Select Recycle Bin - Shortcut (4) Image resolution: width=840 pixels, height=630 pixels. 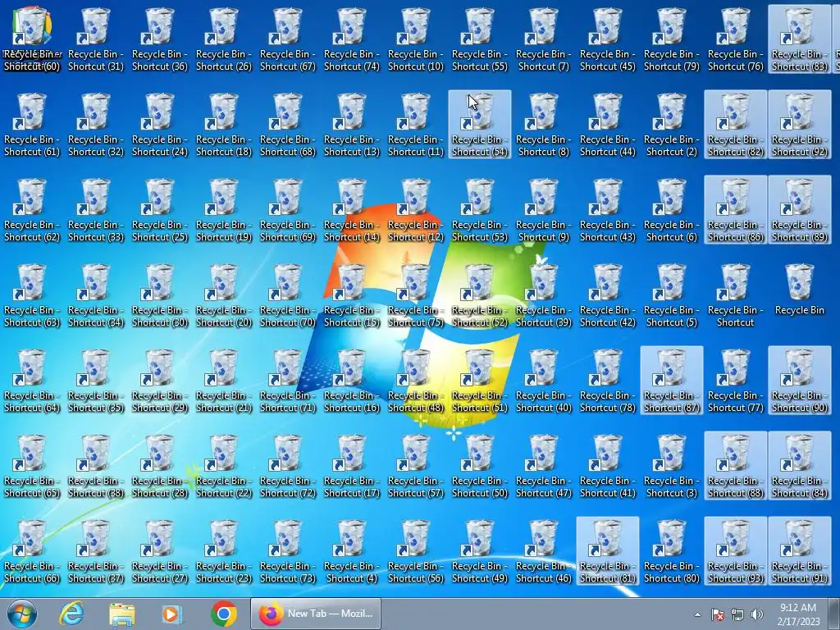[x=352, y=550]
